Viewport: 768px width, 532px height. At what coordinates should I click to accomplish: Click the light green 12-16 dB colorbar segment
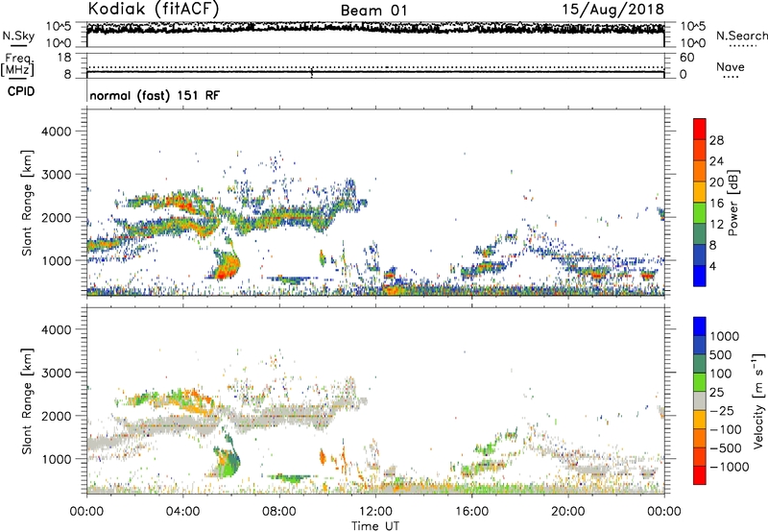pos(700,213)
